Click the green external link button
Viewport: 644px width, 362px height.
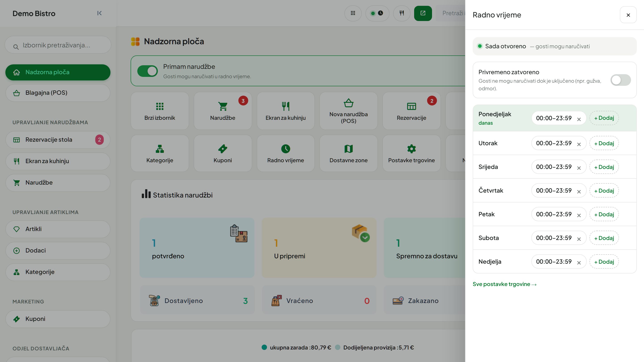pos(423,13)
